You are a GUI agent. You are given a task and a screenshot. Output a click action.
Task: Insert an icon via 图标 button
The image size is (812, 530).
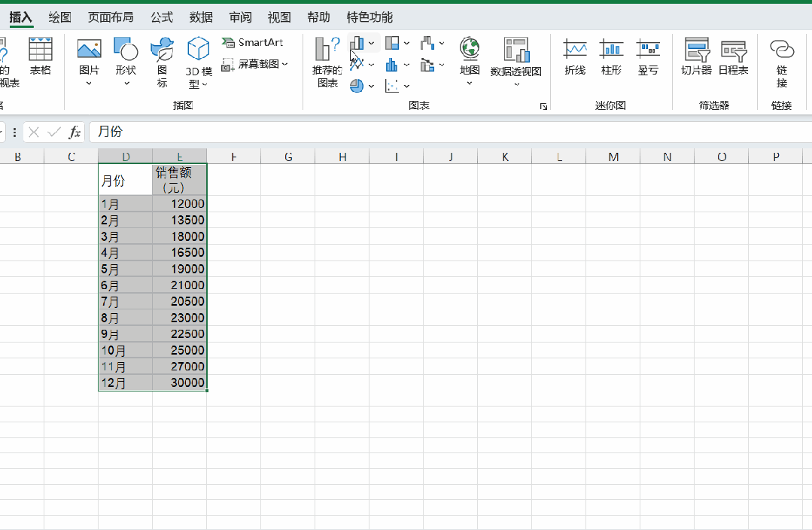click(x=162, y=61)
